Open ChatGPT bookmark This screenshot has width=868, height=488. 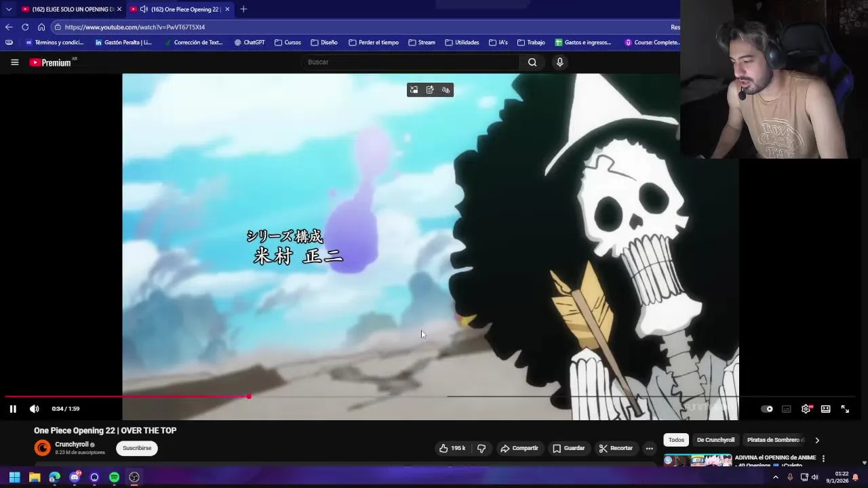coord(250,43)
